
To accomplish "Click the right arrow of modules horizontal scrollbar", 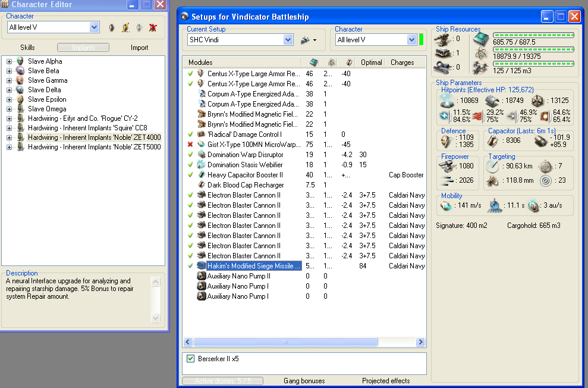I will click(420, 342).
